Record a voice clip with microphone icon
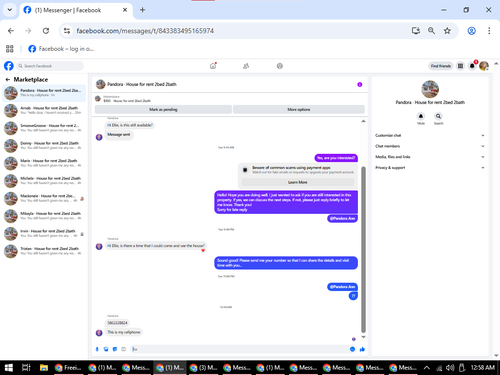The width and height of the screenshot is (500, 375). [x=97, y=349]
